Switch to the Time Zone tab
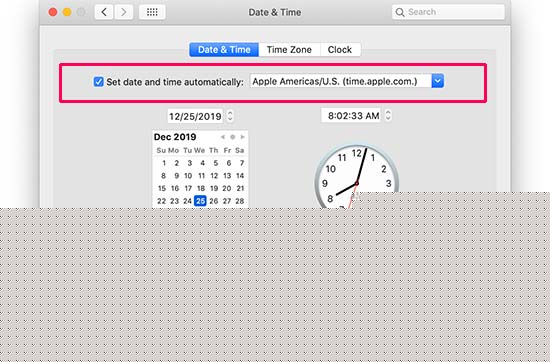This screenshot has height=362, width=550. [x=289, y=50]
